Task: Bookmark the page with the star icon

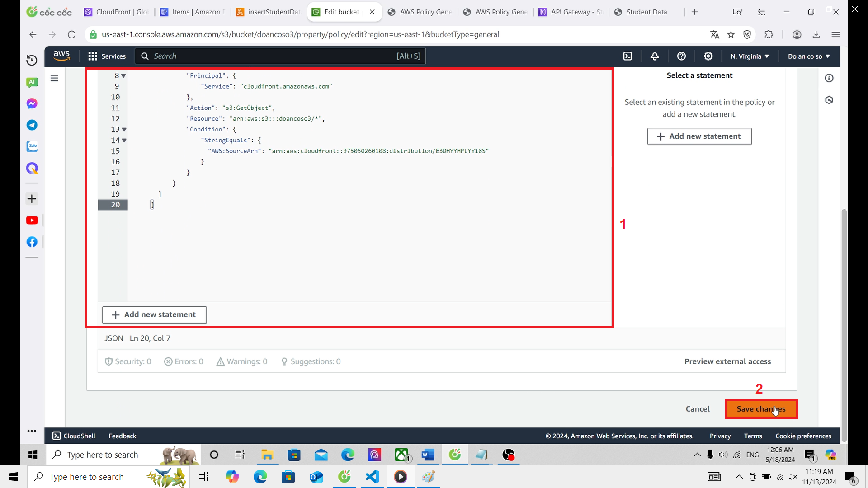Action: click(x=731, y=34)
